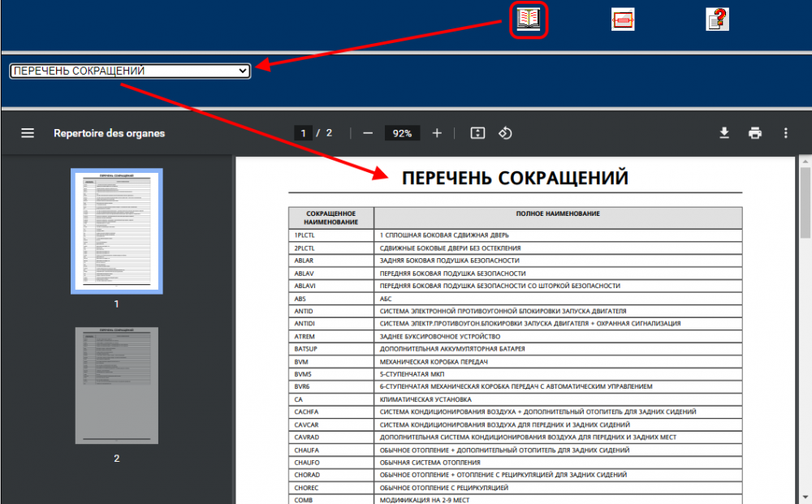Click the CHAUFO abbreviation cell
The image size is (812, 504).
331,463
